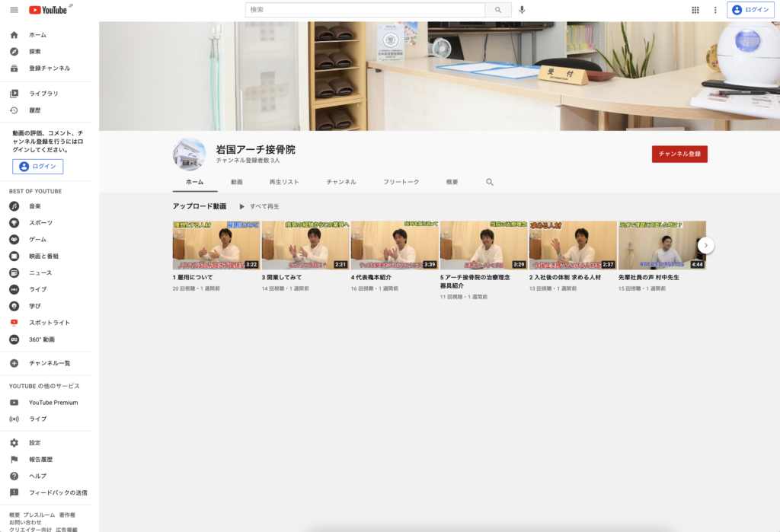The height and width of the screenshot is (532, 780).
Task: Click the 著作権 footer link
Action: pyautogui.click(x=67, y=515)
